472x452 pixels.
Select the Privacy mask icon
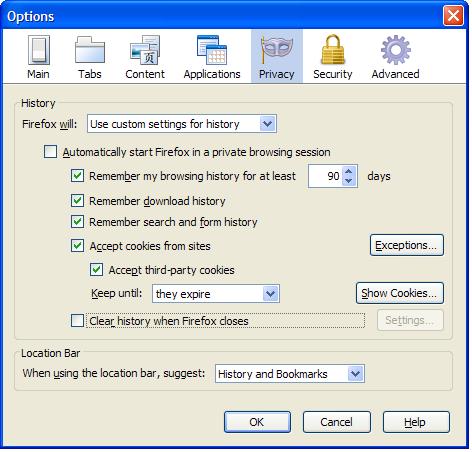[x=277, y=50]
